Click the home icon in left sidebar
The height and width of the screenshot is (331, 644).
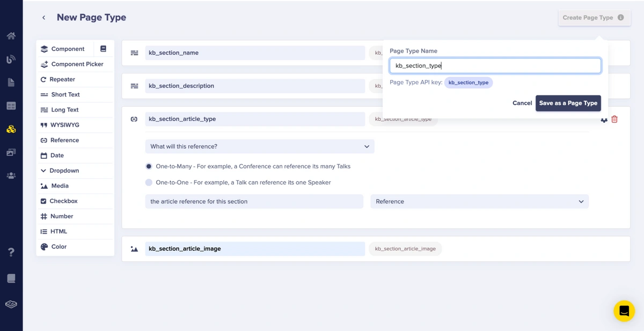[x=11, y=36]
